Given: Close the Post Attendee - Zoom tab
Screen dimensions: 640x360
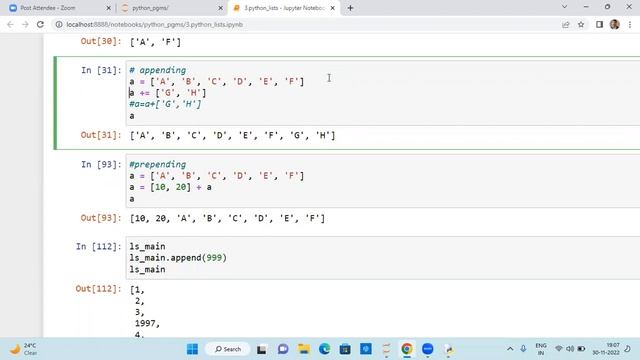Looking at the screenshot, I should [x=108, y=8].
